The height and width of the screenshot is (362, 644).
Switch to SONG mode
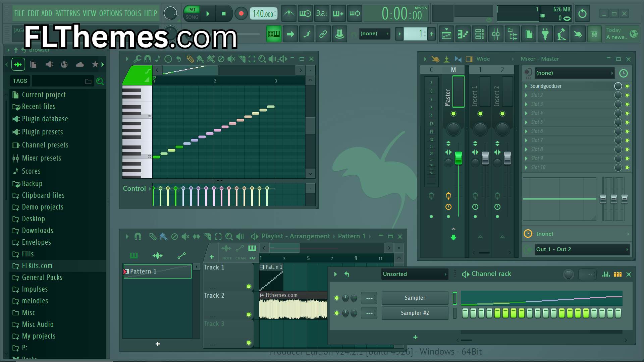[192, 17]
